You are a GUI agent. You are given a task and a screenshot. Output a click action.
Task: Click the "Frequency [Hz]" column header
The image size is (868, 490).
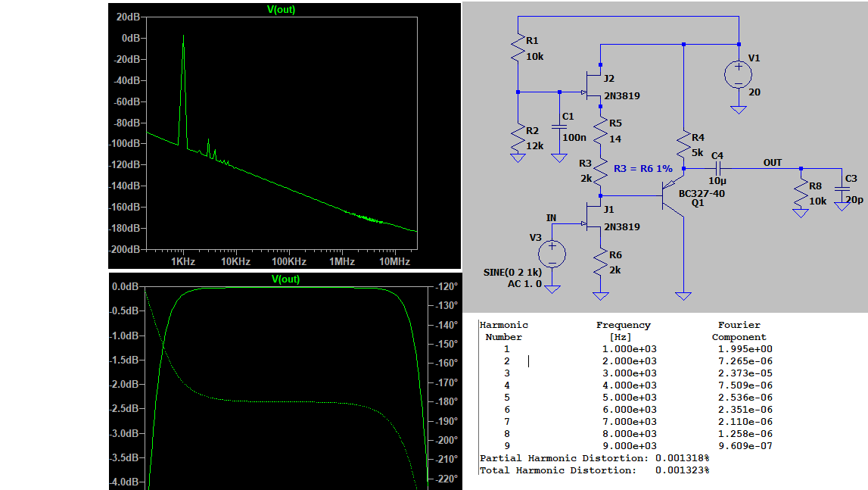(623, 331)
